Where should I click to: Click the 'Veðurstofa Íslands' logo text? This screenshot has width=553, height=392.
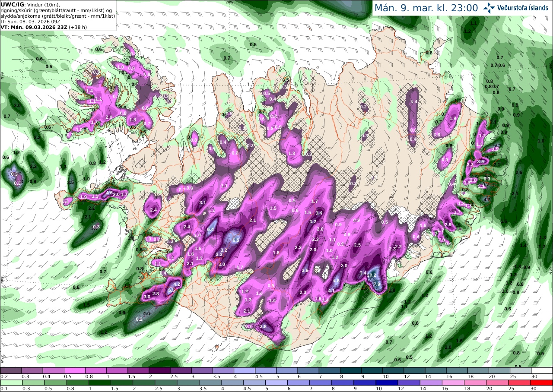[523, 8]
